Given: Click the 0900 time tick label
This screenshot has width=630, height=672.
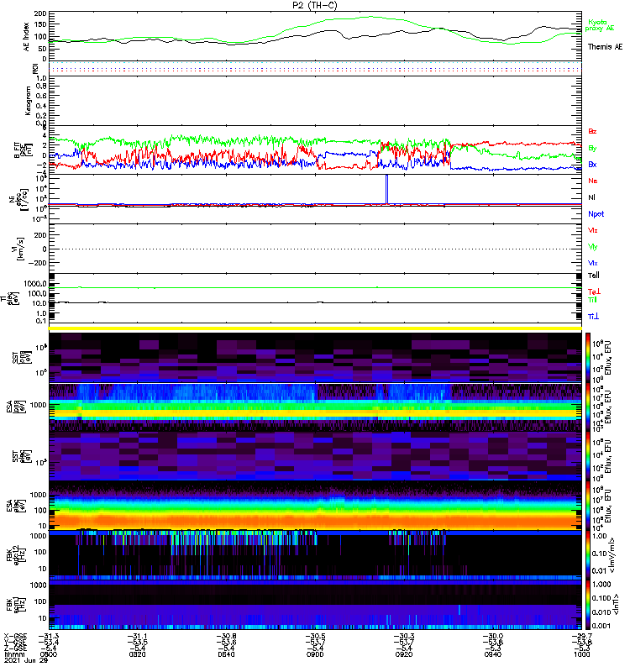Looking at the screenshot, I should 315,654.
